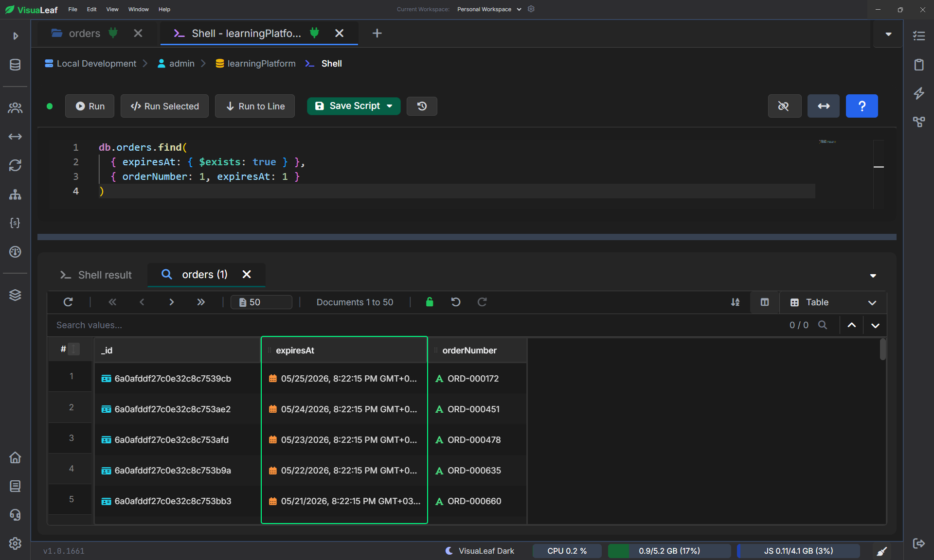
Task: Open the users group sidebar icon
Action: click(x=15, y=108)
